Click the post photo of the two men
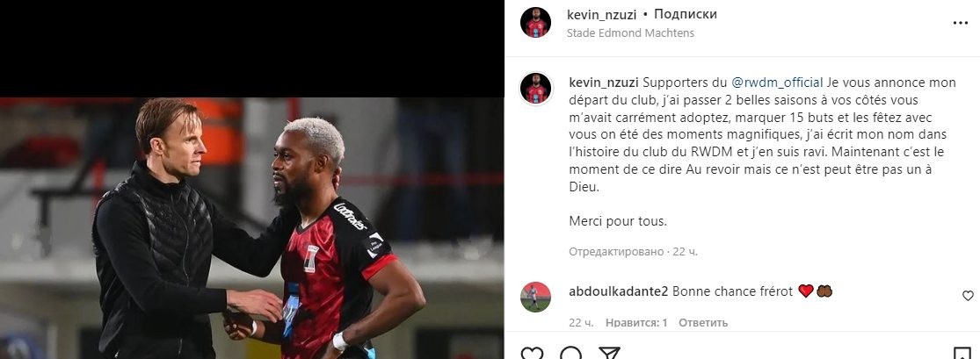The height and width of the screenshot is (359, 980). [x=252, y=228]
